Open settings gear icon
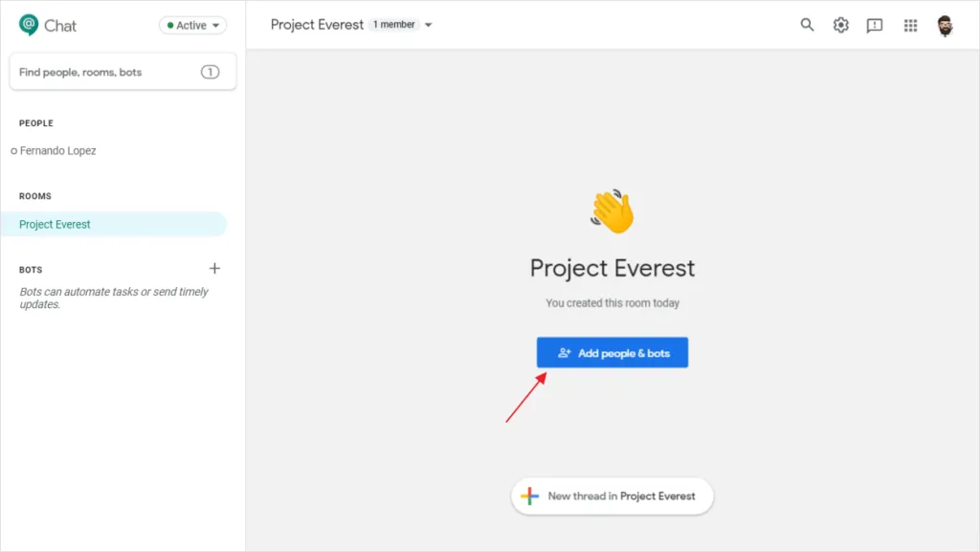This screenshot has height=552, width=980. coord(840,25)
